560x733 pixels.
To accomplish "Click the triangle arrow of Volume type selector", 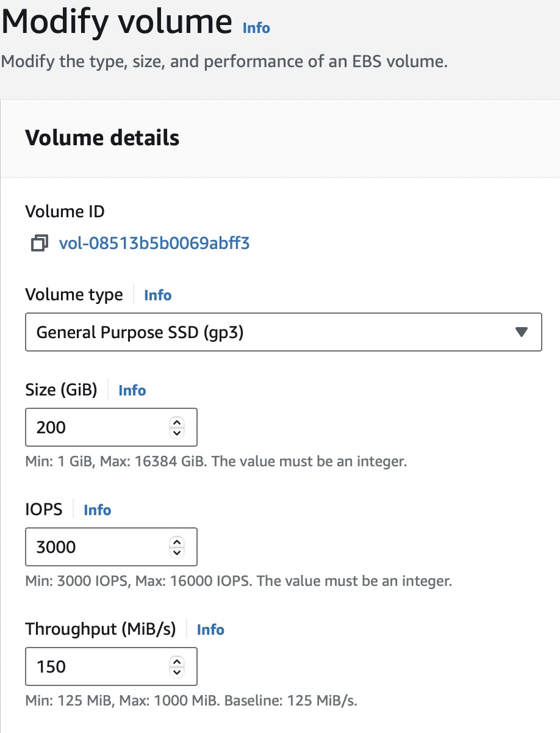I will (521, 333).
